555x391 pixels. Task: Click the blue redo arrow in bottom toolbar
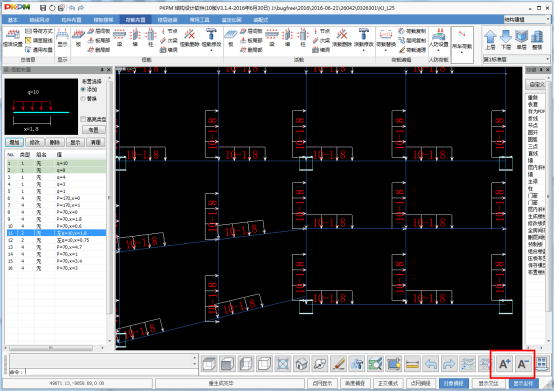pos(449,364)
